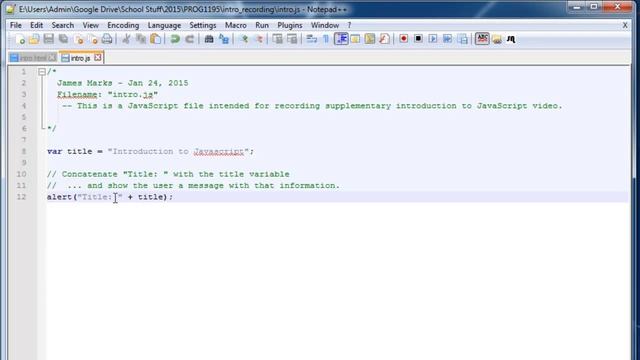Click the Close All documents toolbar icon

tap(93, 39)
